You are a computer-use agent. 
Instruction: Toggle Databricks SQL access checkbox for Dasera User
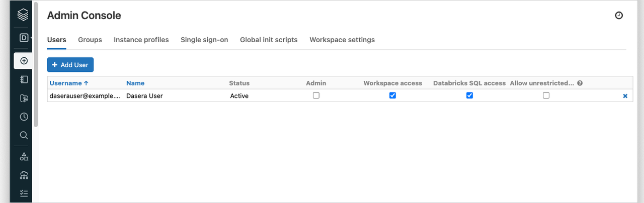coord(469,95)
